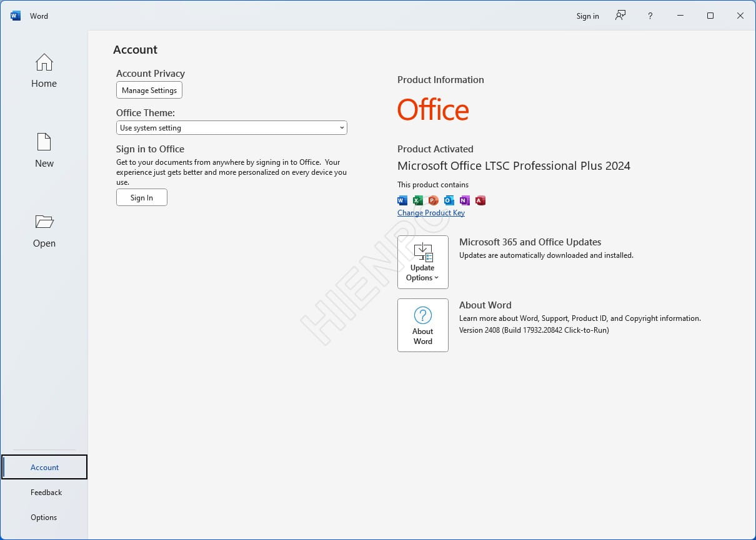Click the Word product icon
756x540 pixels.
(402, 200)
